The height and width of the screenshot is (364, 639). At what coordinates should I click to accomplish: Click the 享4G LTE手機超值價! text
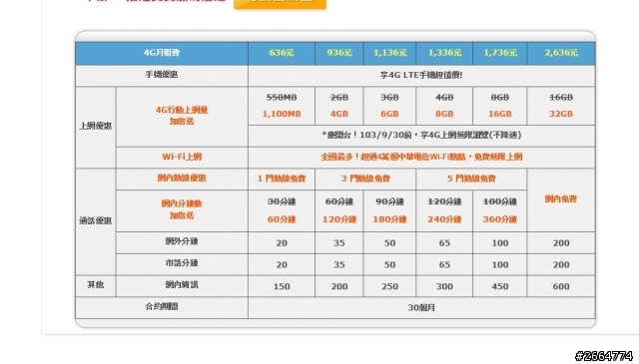pos(421,76)
